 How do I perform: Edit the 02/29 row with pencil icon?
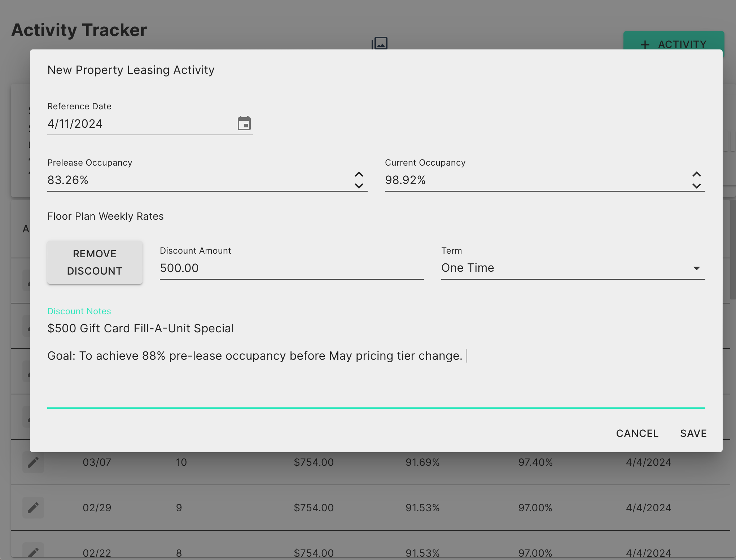coord(33,508)
